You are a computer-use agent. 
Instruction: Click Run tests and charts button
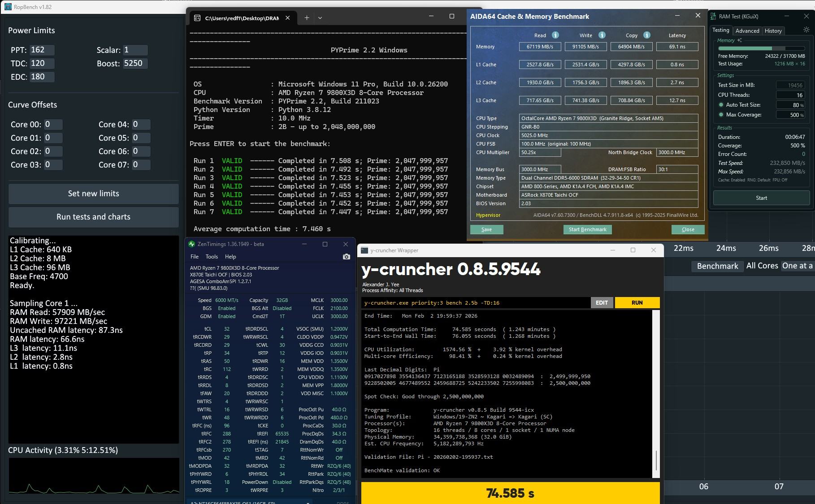pos(94,217)
